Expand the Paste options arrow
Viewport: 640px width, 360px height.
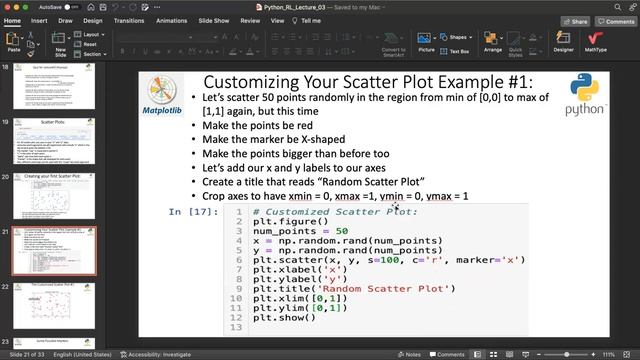[x=22, y=38]
